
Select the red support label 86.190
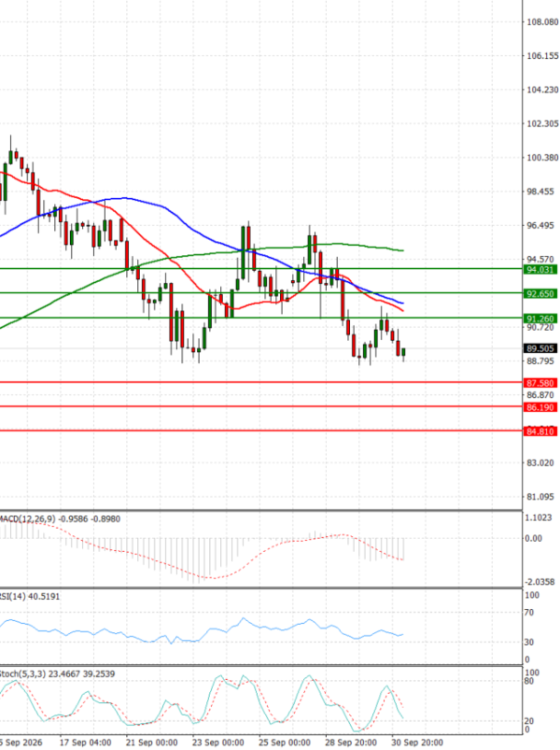click(540, 407)
